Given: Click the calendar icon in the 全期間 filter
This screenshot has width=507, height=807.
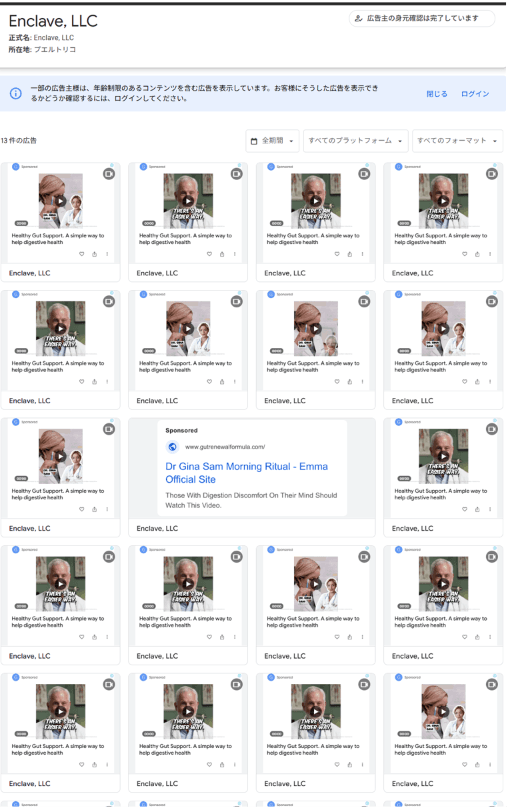Looking at the screenshot, I should [x=254, y=141].
